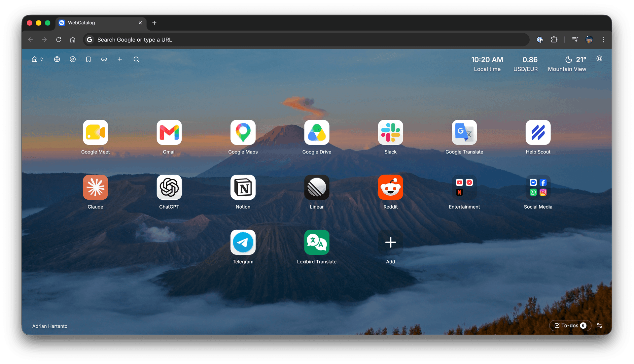The image size is (634, 364).
Task: Open page customization sliders icon
Action: [x=599, y=326]
